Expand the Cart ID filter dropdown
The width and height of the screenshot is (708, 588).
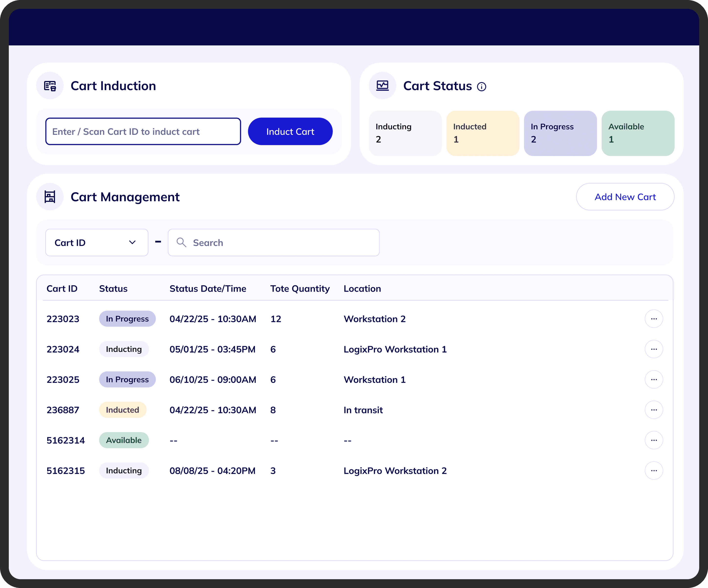click(x=97, y=242)
